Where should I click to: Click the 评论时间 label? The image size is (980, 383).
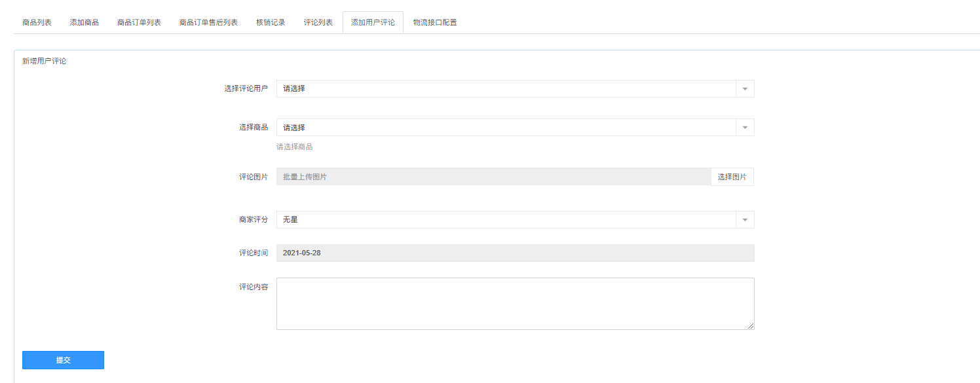(x=254, y=253)
